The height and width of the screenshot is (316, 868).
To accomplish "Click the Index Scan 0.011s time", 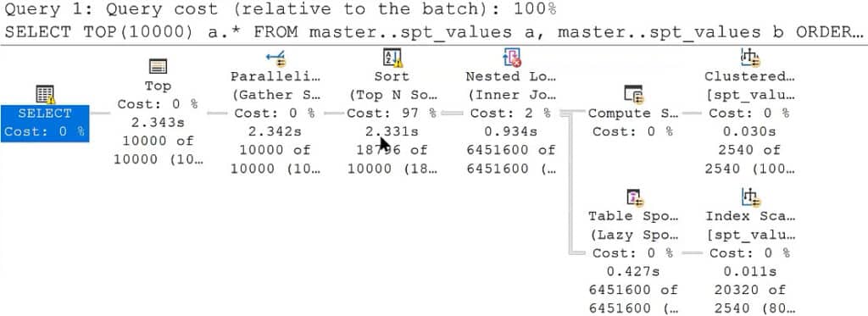I will point(749,272).
